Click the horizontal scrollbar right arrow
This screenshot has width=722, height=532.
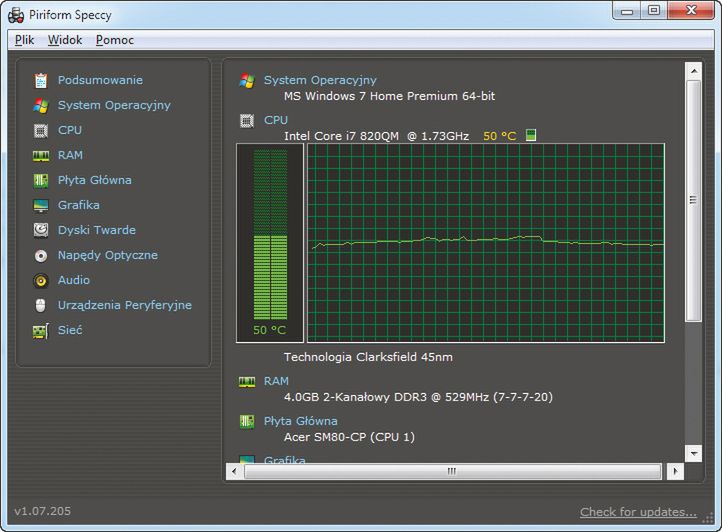(674, 471)
